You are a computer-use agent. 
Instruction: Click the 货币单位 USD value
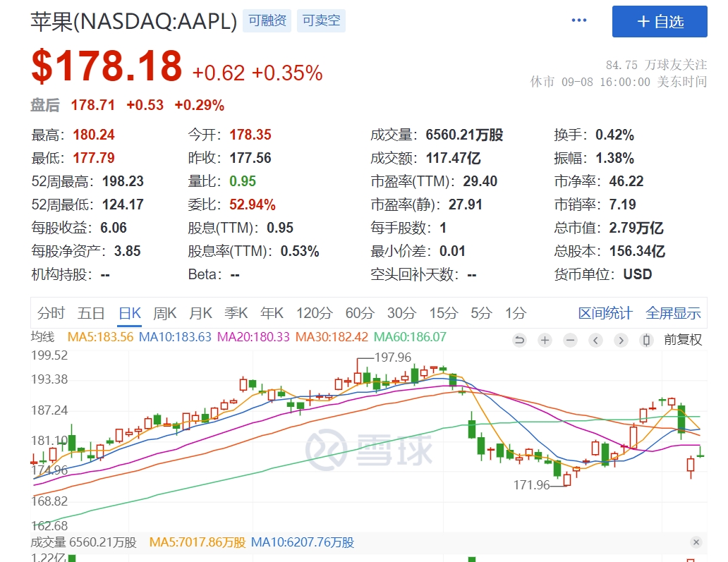click(x=638, y=274)
